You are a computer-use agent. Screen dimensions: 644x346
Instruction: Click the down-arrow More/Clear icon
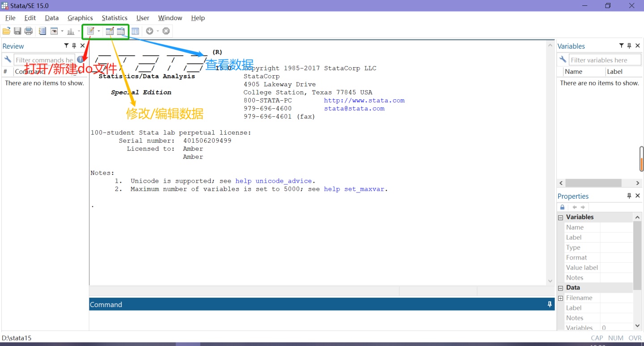[x=149, y=31]
